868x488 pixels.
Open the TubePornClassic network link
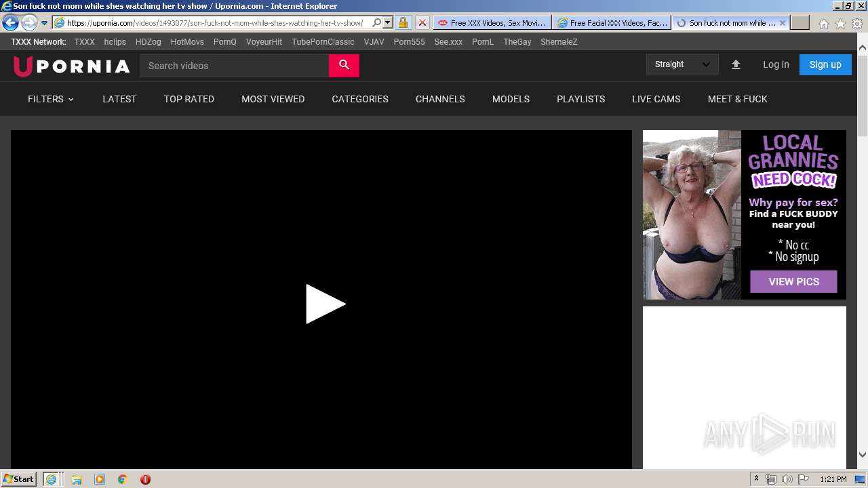point(323,41)
